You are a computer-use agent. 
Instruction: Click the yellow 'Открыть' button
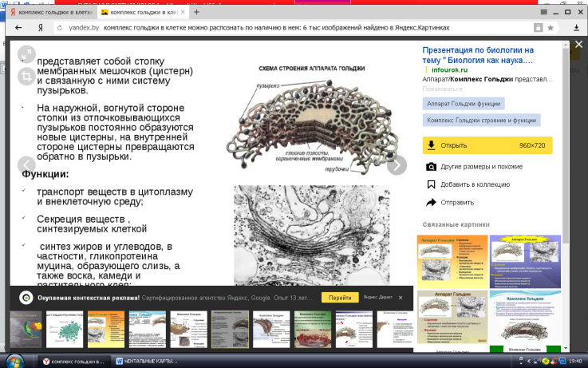(x=487, y=145)
